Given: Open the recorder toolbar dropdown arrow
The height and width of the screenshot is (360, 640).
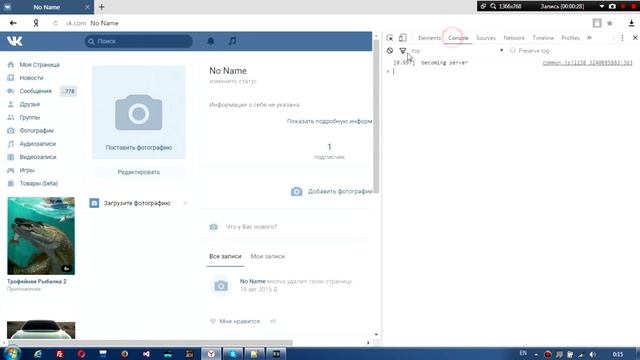Looking at the screenshot, I should tap(602, 7).
